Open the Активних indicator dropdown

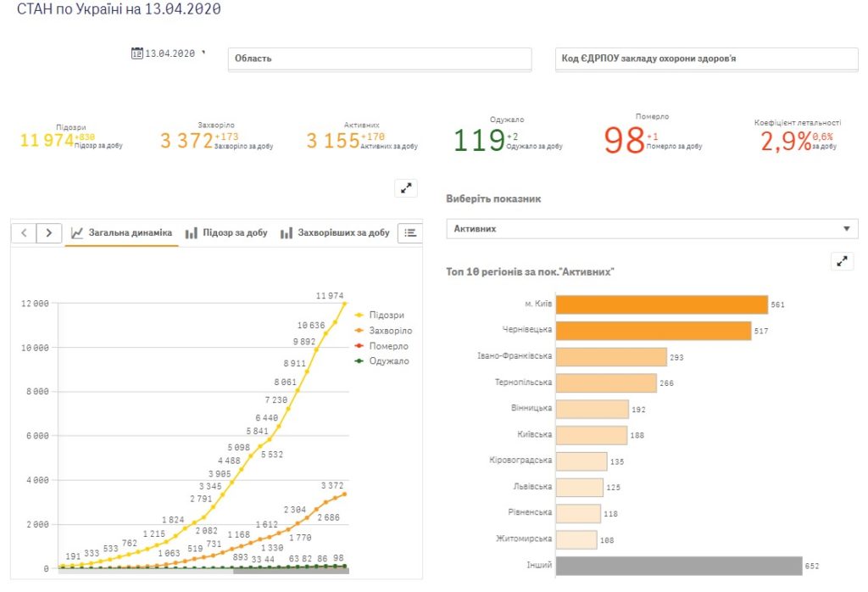pyautogui.click(x=652, y=229)
